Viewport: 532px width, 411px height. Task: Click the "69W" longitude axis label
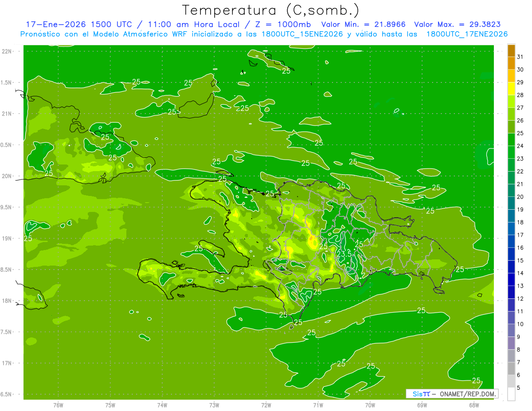422,405
